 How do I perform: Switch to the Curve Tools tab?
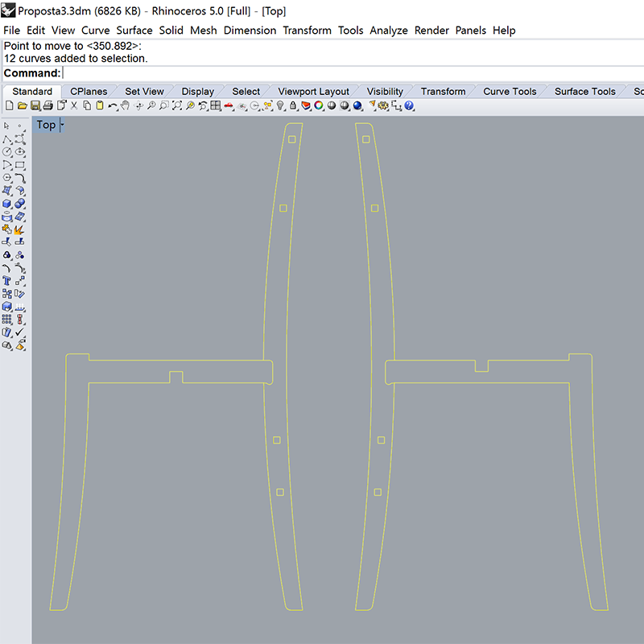(510, 91)
